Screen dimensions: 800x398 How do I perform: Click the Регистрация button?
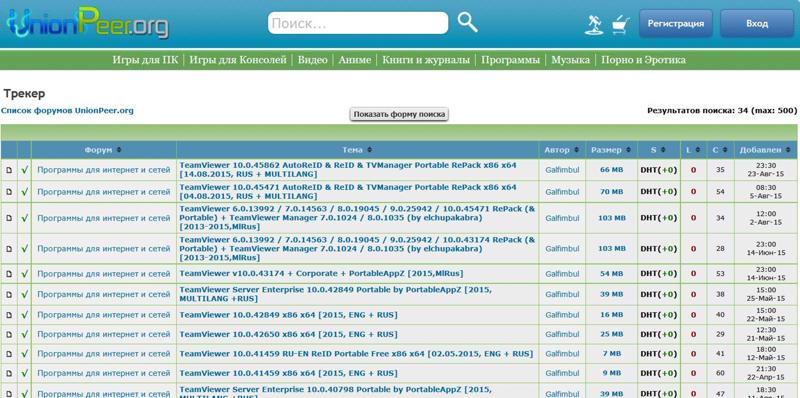coord(676,23)
